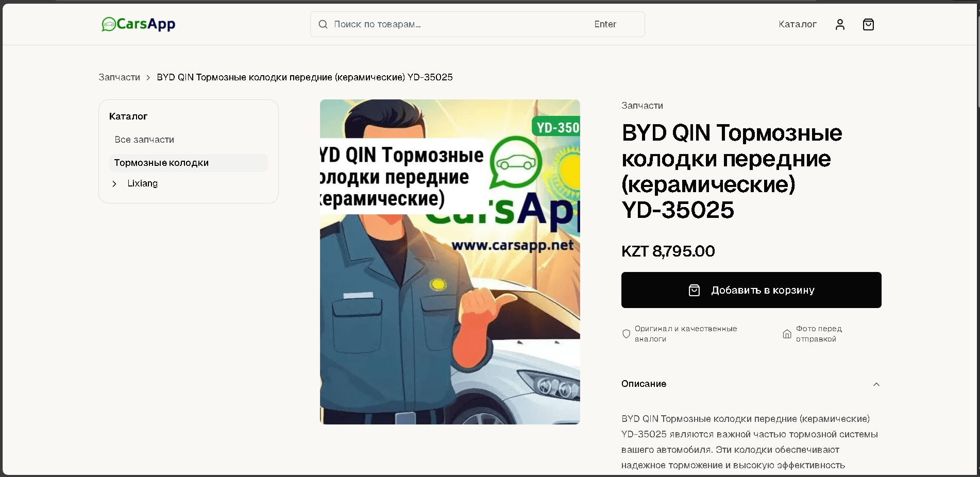Collapse the Описание section
Image resolution: width=980 pixels, height=477 pixels.
(876, 384)
